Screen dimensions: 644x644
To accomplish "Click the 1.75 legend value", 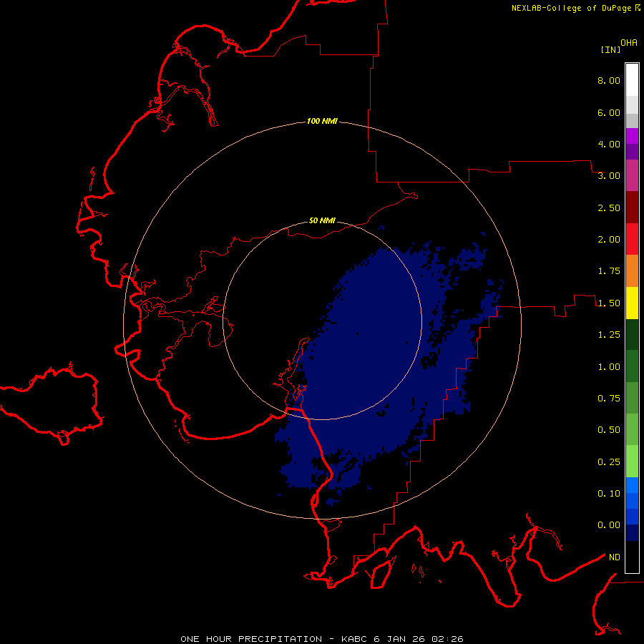I will point(609,271).
